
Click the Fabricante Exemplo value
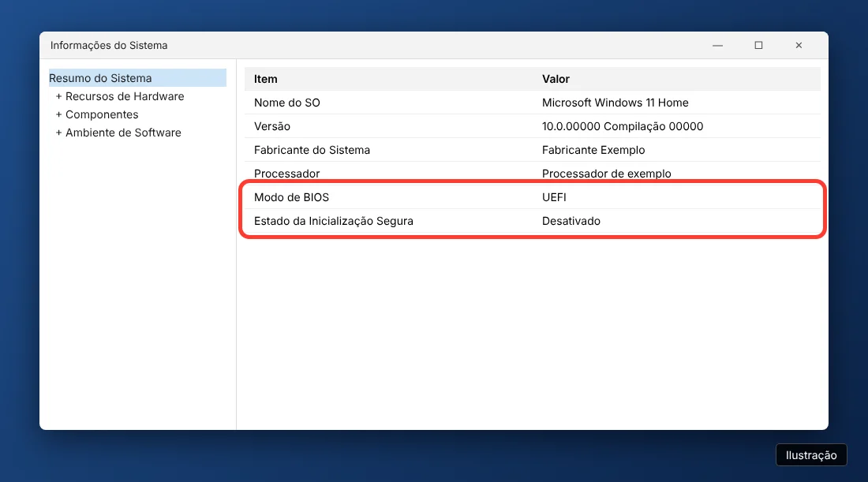593,150
